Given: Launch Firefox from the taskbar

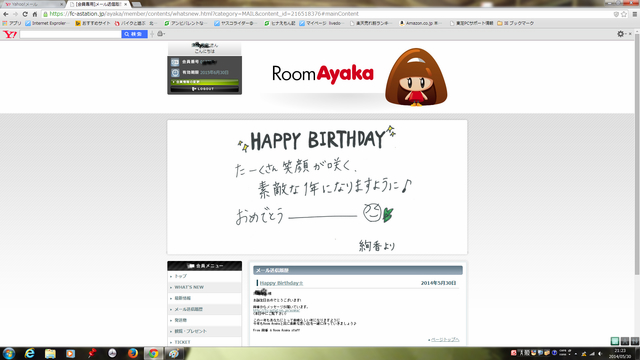Looking at the screenshot, I should [133, 353].
